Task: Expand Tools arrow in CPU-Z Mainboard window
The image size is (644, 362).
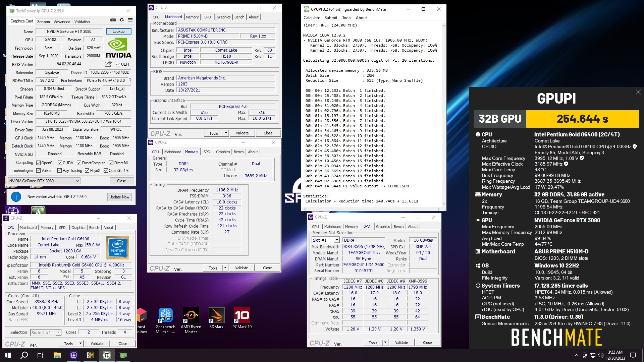Action: 226,133
